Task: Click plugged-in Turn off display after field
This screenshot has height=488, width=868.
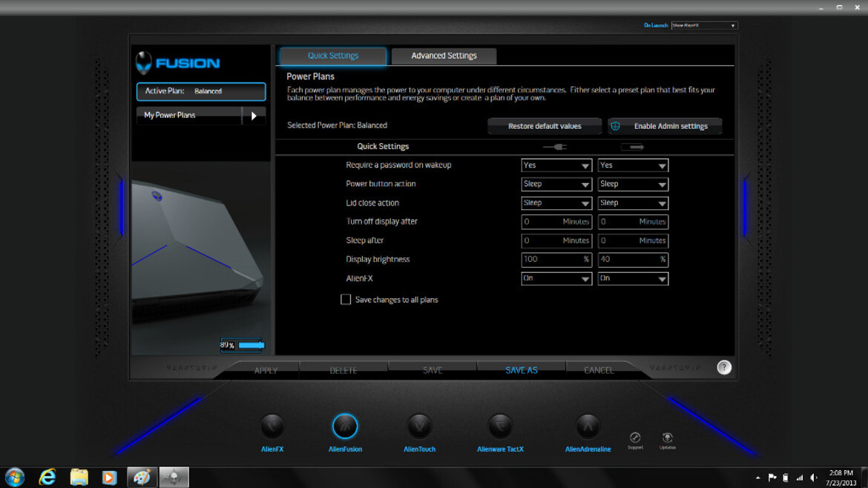Action: click(556, 222)
